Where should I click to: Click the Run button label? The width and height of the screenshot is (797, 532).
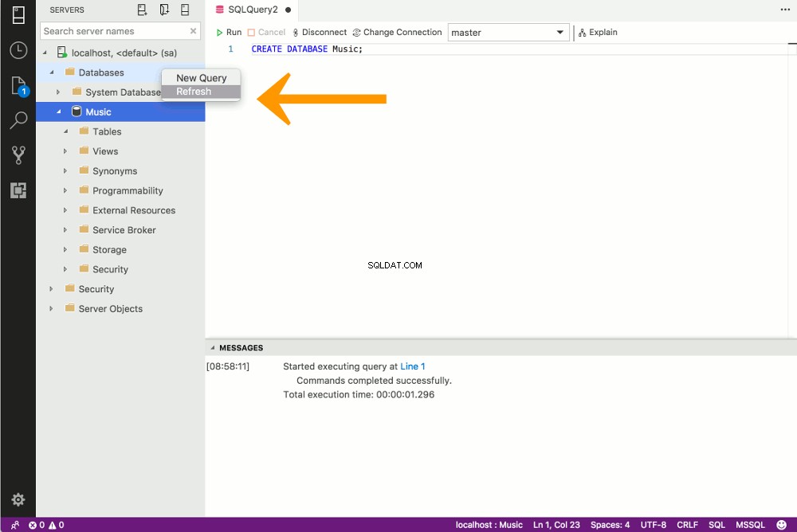(234, 33)
